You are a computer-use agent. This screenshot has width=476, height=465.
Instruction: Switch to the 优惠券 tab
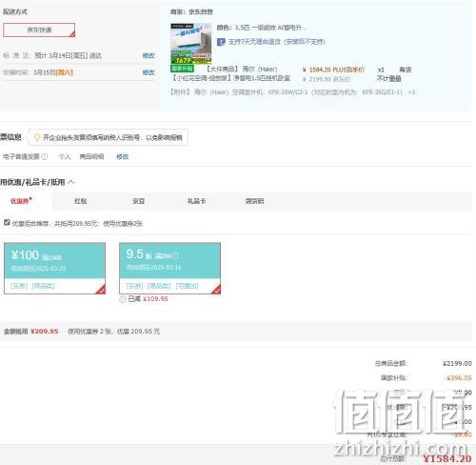[21, 201]
